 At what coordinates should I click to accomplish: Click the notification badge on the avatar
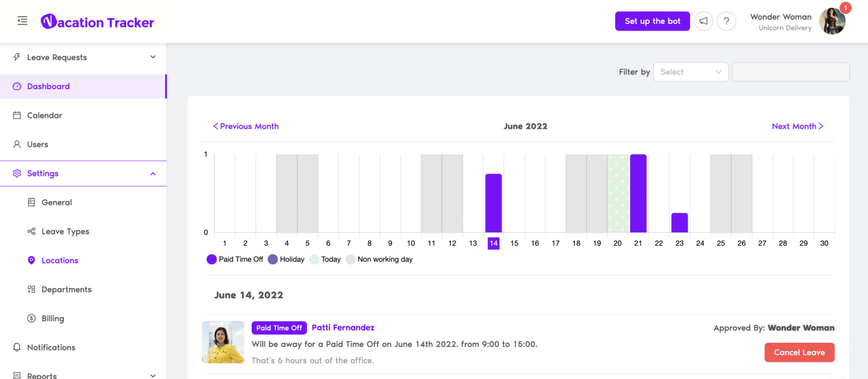pyautogui.click(x=845, y=7)
